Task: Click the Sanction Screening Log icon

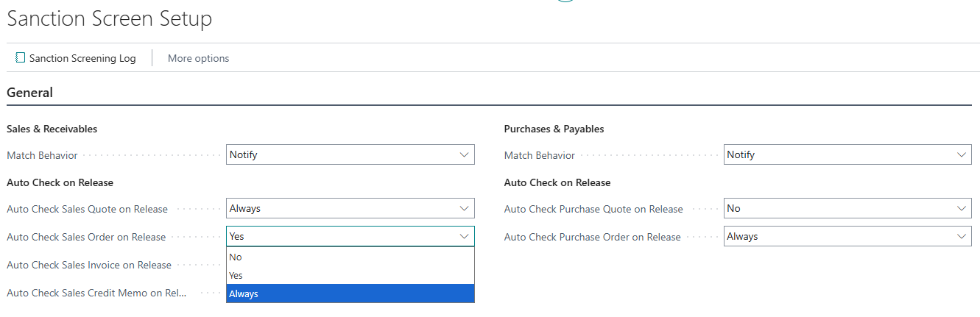Action: tap(21, 57)
